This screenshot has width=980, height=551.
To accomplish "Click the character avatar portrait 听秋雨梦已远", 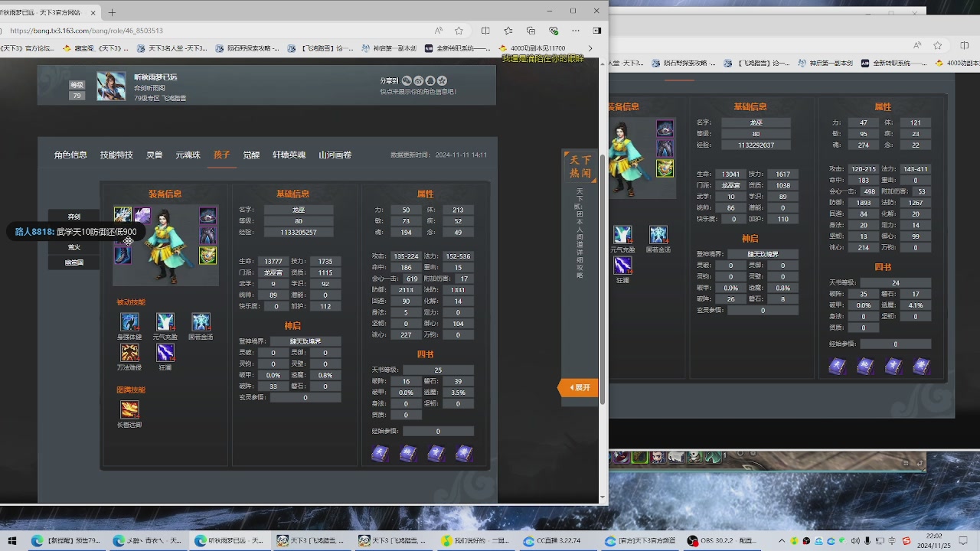I will pyautogui.click(x=111, y=86).
